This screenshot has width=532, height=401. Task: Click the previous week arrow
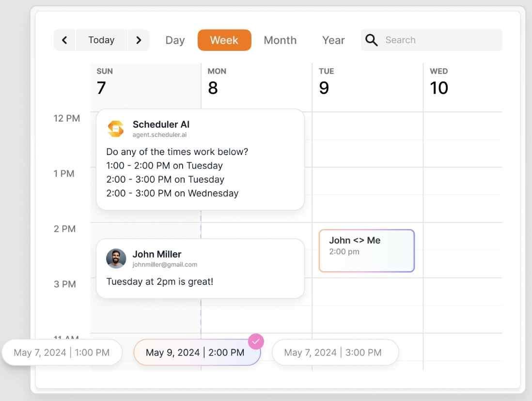[65, 40]
